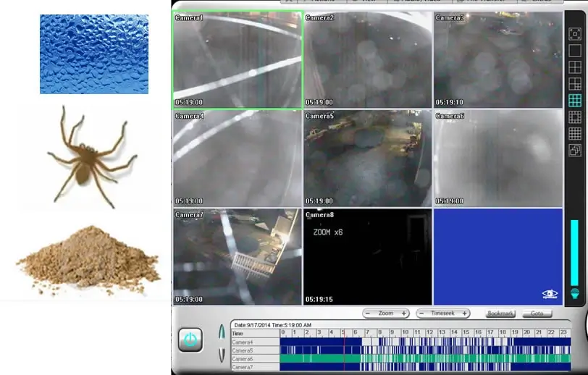
Task: Click hour 12 on the timeline ruler
Action: coord(429,333)
